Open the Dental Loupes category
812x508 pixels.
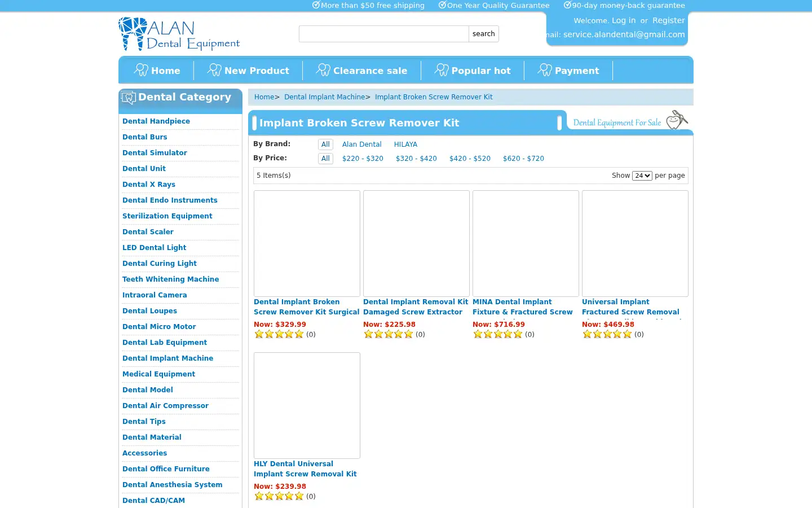tap(149, 311)
